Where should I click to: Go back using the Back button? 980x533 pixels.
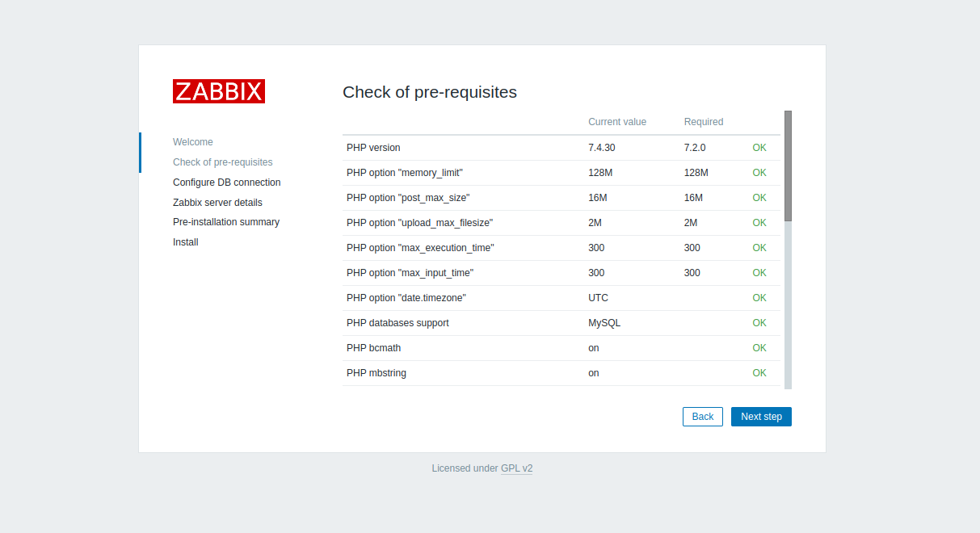point(702,417)
